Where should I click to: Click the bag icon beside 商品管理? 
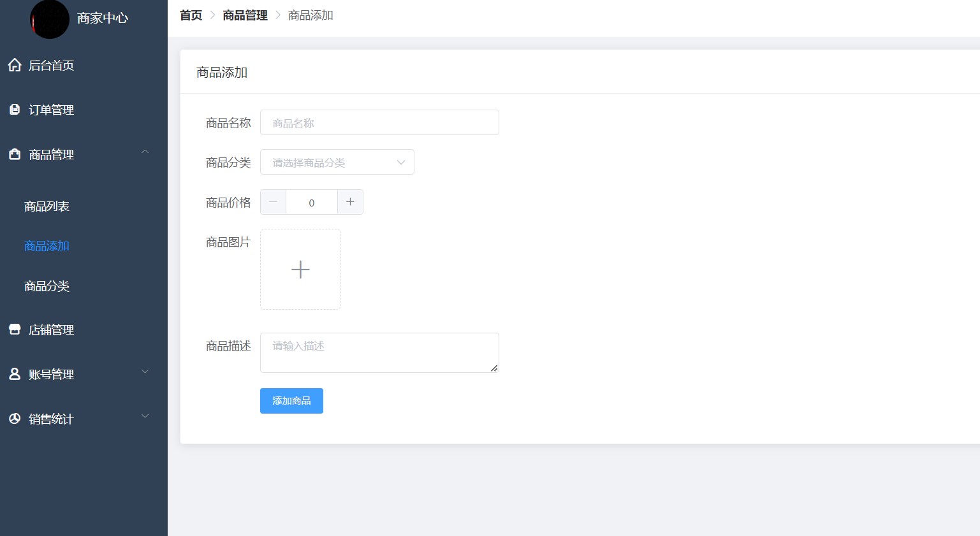click(x=15, y=154)
